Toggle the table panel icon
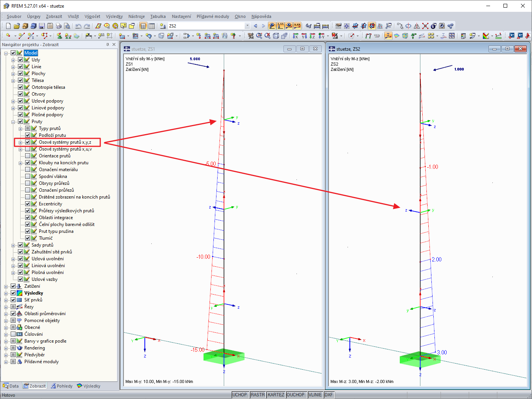Viewport: 532px width, 399px height. tap(152, 26)
